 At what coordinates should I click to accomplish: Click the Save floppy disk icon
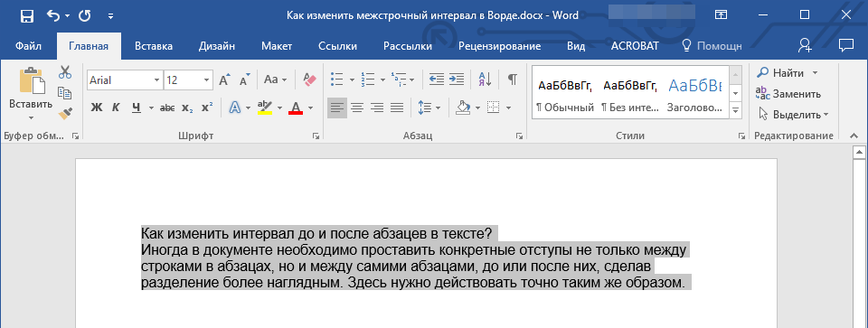pos(26,16)
